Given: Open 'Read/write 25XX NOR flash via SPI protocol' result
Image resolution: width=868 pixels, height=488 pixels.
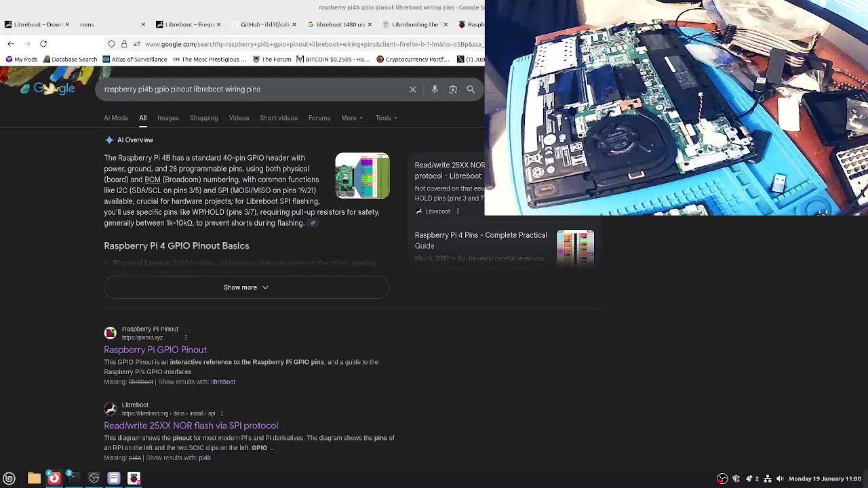Looking at the screenshot, I should click(191, 426).
